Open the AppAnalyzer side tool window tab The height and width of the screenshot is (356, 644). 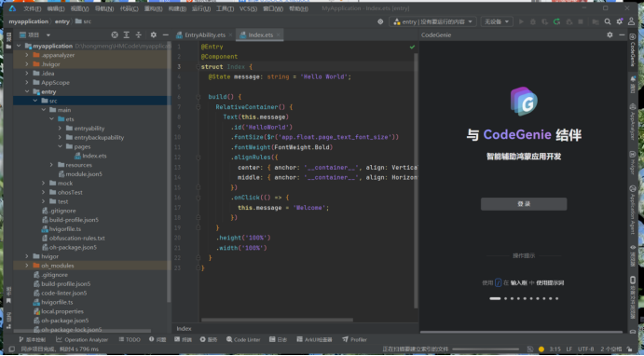tap(633, 122)
